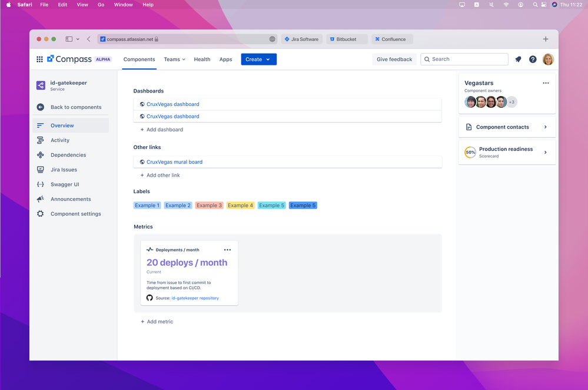Expand Production readiness chevron
The image size is (588, 390).
[x=545, y=153]
